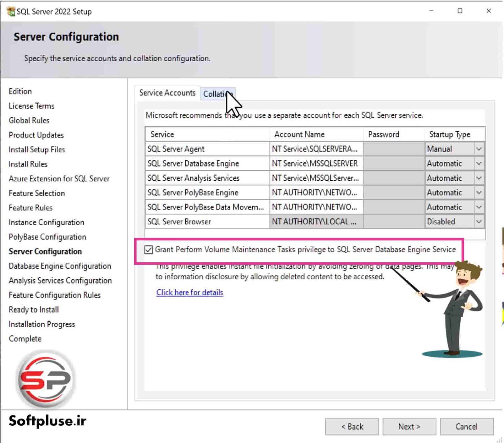Go to Feature Selection step

tap(37, 193)
